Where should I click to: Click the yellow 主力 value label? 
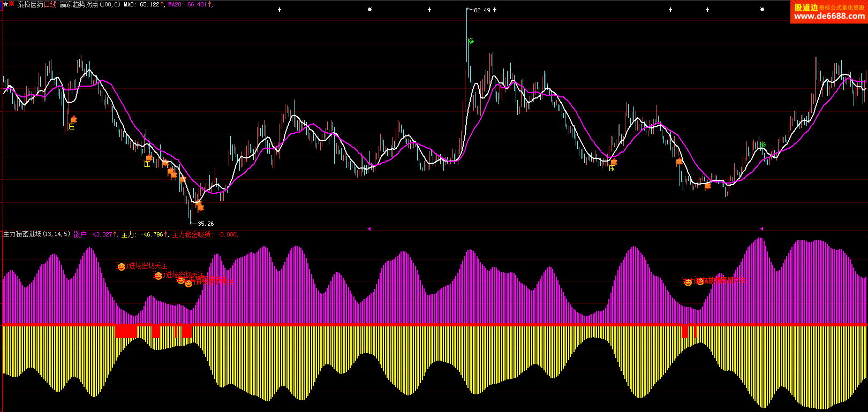(145, 234)
